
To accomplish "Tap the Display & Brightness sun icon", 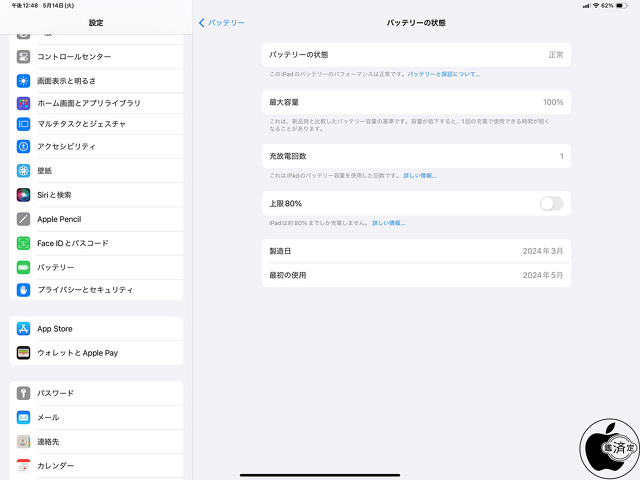I will 23,81.
